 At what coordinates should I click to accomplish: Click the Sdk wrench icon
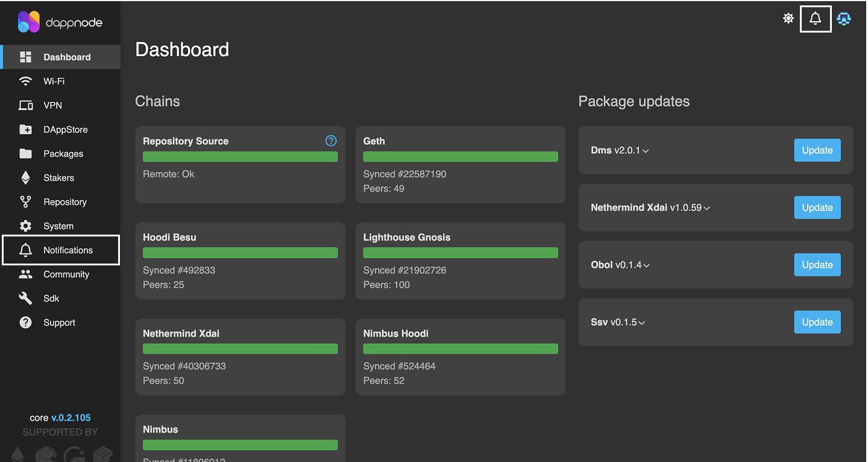coord(25,299)
